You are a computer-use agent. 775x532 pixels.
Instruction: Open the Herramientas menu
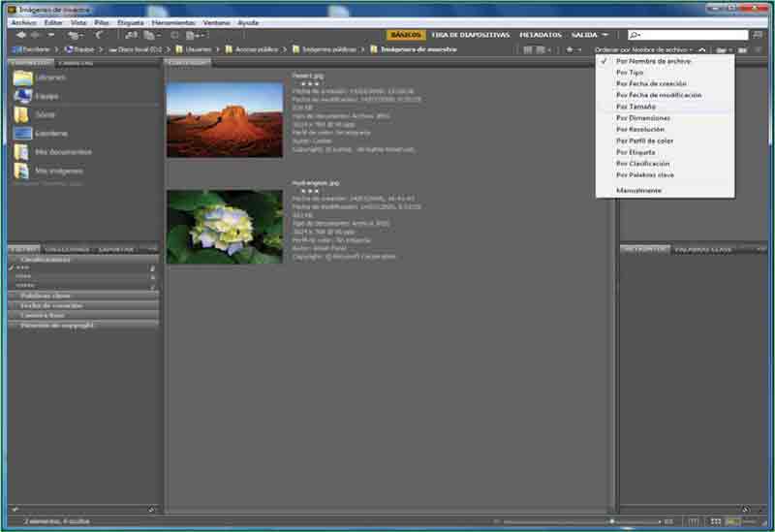pos(173,21)
